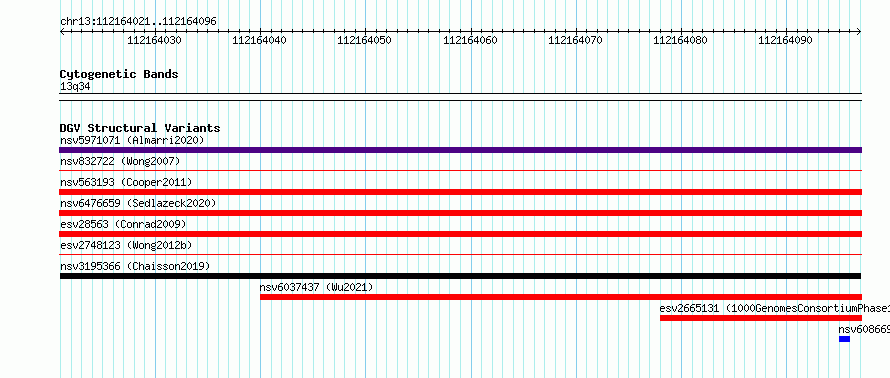
Task: Select the 13q34 band label
Action: coord(75,86)
